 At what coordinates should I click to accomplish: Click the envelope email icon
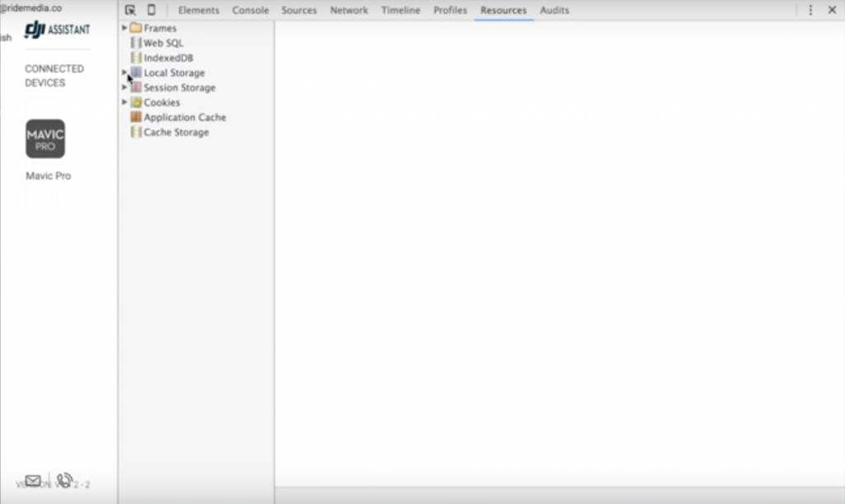(33, 481)
